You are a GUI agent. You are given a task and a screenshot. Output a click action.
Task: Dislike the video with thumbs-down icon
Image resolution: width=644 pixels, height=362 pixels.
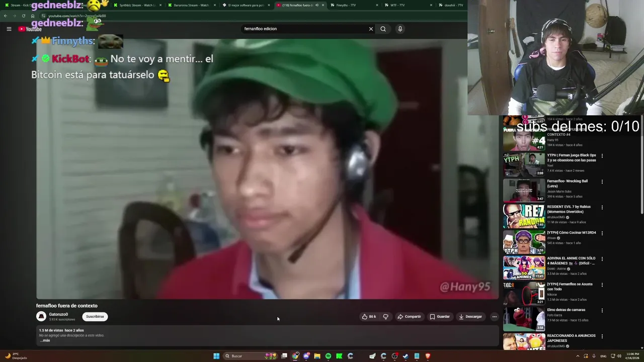tap(386, 317)
